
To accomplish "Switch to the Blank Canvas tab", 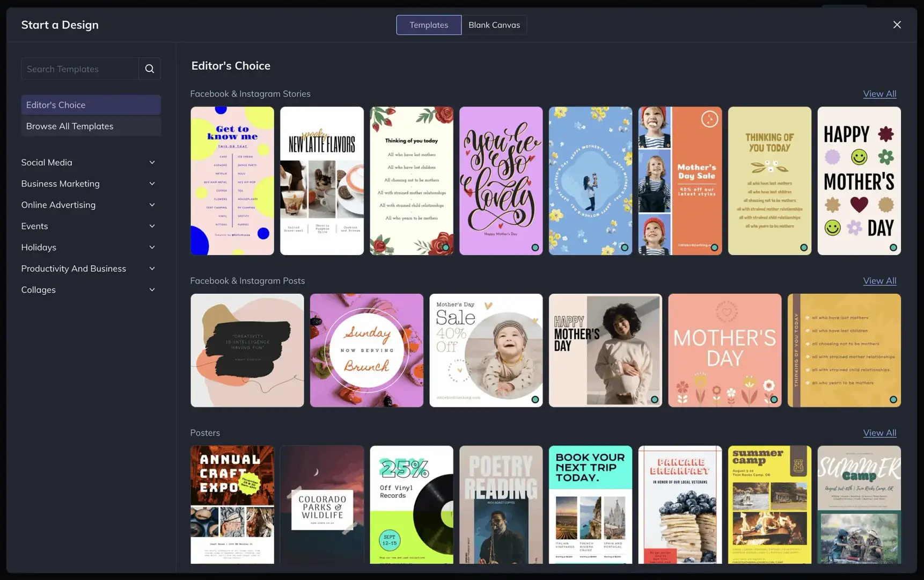I will (x=494, y=25).
